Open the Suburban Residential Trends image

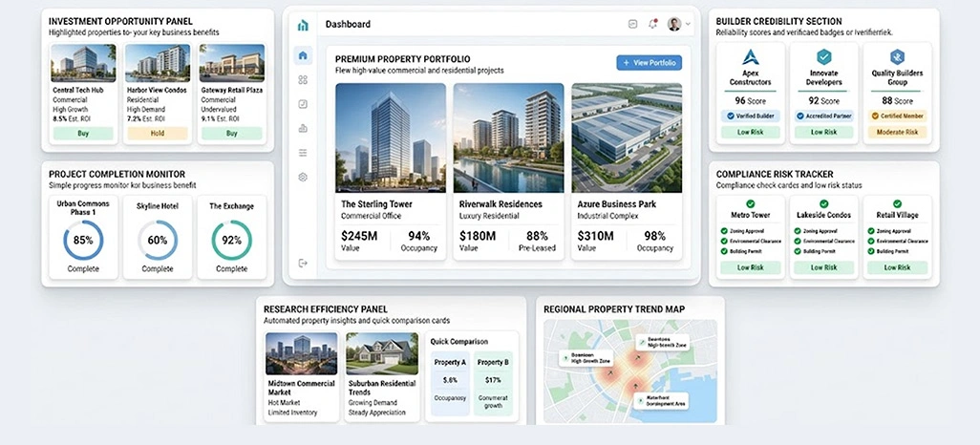pos(382,353)
